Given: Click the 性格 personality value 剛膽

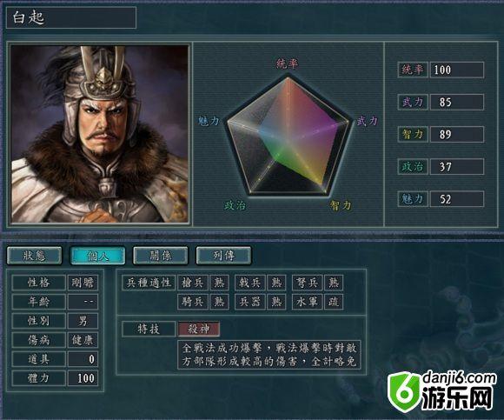Looking at the screenshot, I should 83,283.
